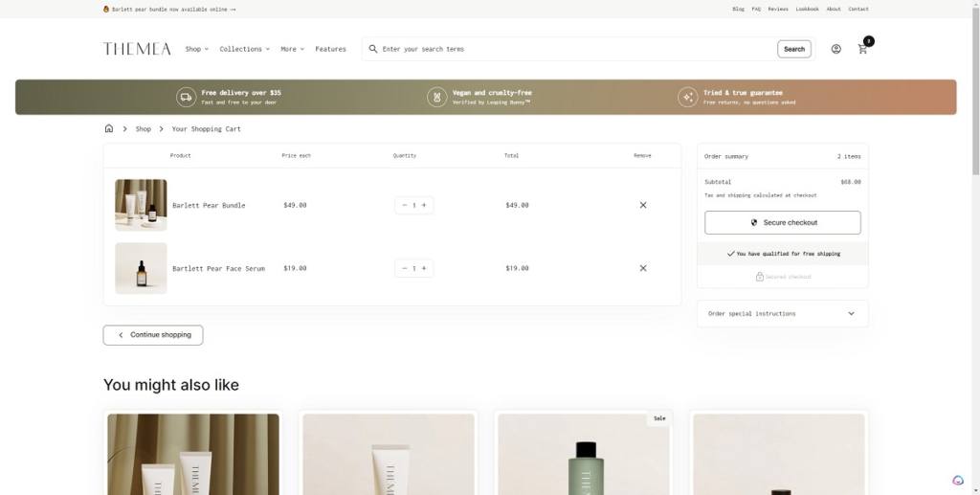Image resolution: width=980 pixels, height=495 pixels.
Task: Decrease quantity of Barlett Pear Bundle
Action: click(404, 205)
